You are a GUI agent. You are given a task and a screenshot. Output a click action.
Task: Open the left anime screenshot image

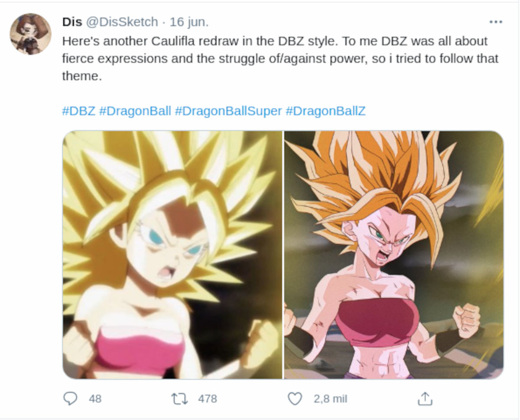click(x=172, y=255)
